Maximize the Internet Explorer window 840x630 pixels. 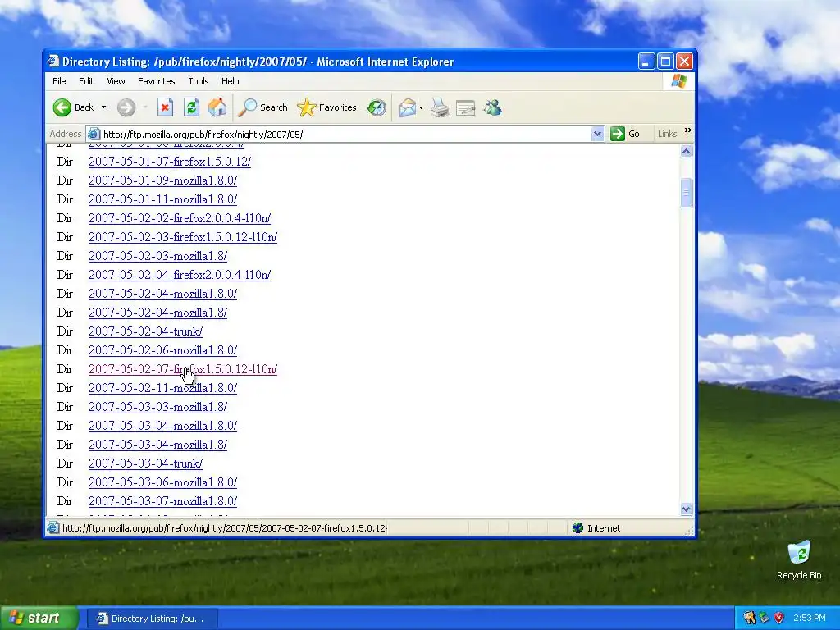click(665, 62)
